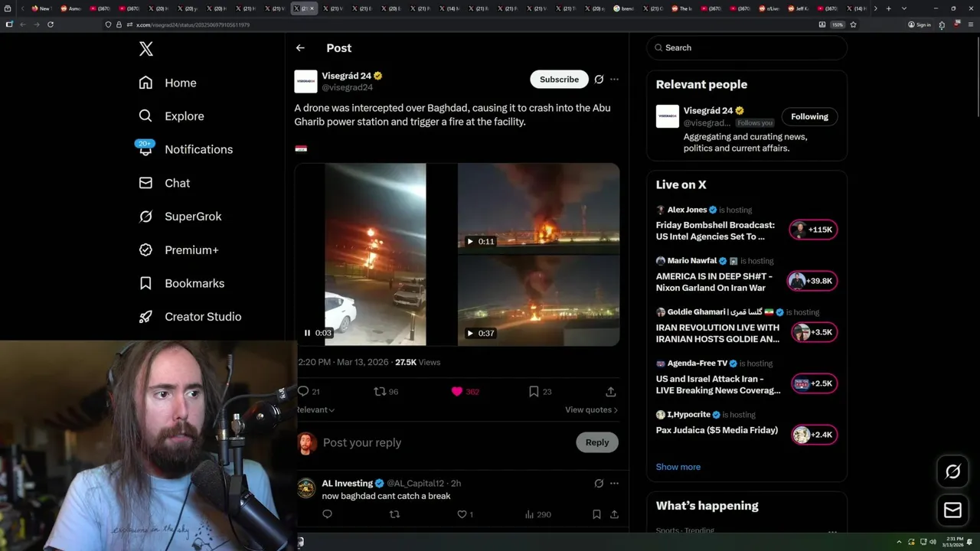This screenshot has width=980, height=551.
Task: Open Friday Bombshell Broadcast title
Action: click(715, 231)
